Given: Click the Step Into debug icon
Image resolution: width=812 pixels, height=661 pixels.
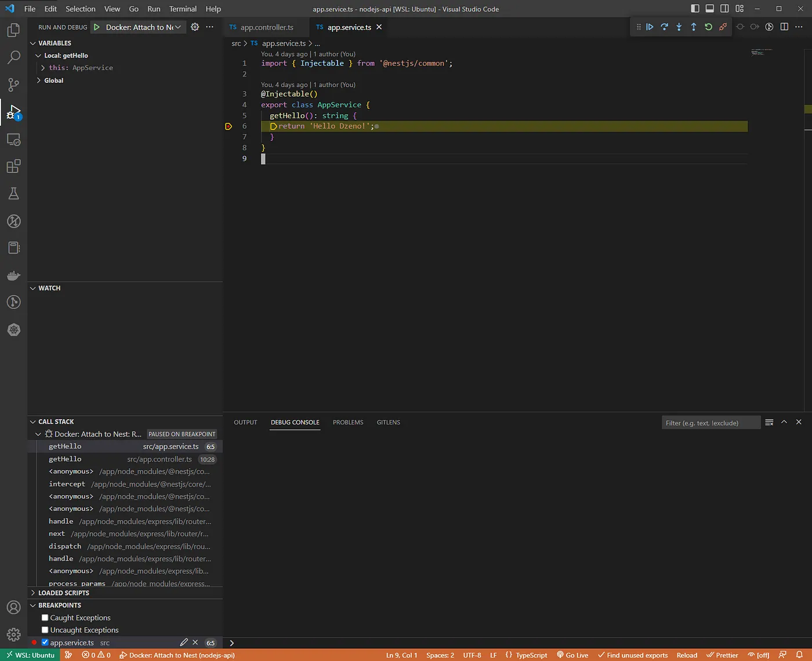Looking at the screenshot, I should click(x=679, y=27).
